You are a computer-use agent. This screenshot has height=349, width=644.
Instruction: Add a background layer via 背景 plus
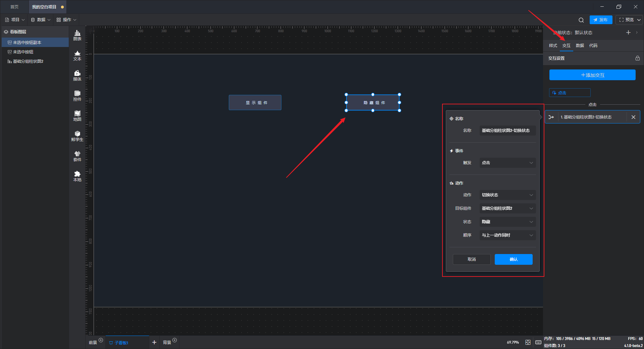point(174,340)
